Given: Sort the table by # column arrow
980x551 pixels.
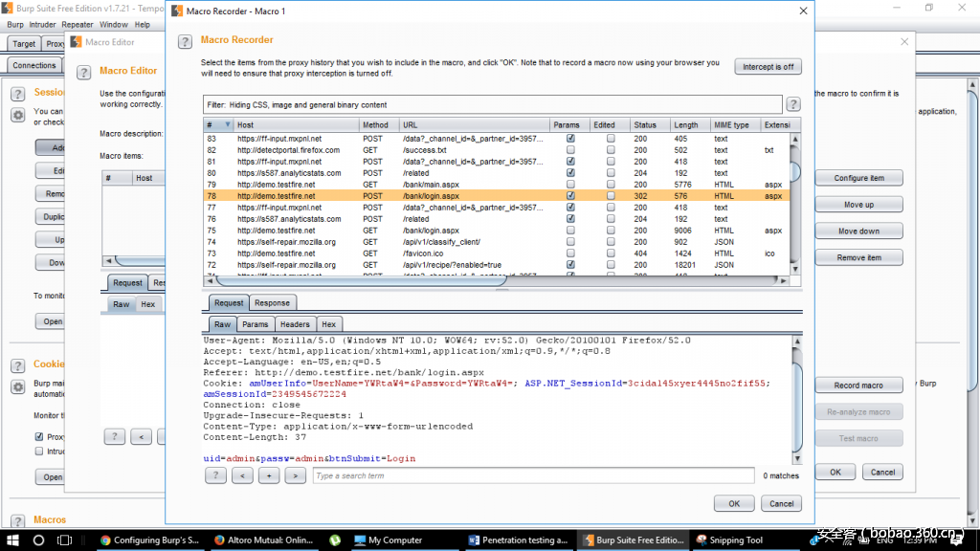Looking at the screenshot, I should (227, 125).
